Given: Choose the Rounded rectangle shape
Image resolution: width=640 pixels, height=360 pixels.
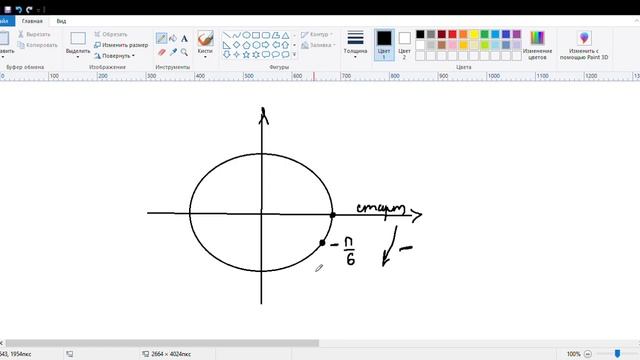Looking at the screenshot, I should click(x=266, y=36).
